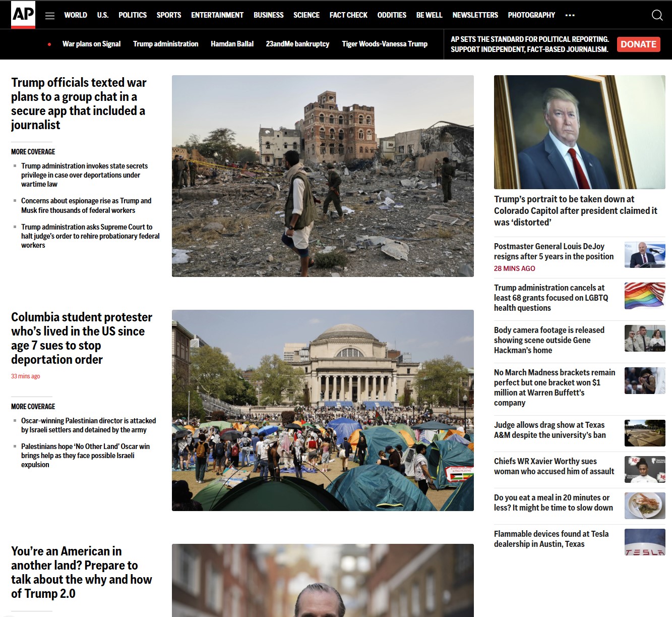Open story on Supreme Court probationary workers request
The image size is (672, 617).
(90, 236)
